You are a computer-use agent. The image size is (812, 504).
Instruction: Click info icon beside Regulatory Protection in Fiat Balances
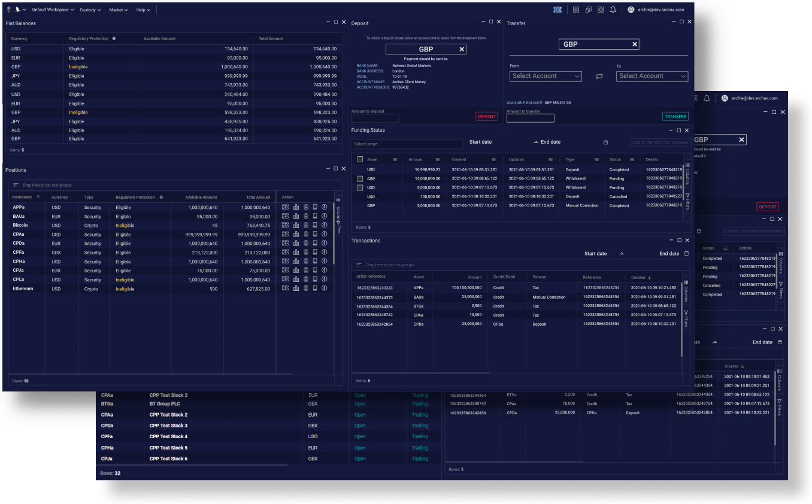pos(114,39)
